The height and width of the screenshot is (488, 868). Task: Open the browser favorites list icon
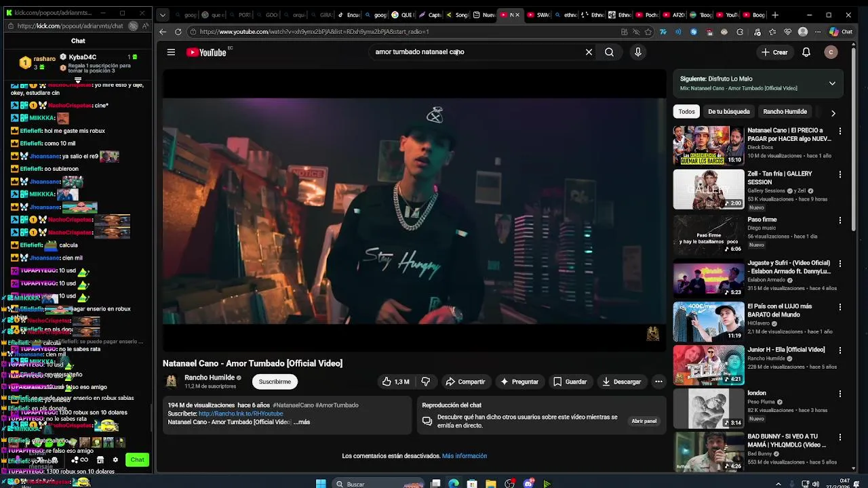coord(772,32)
